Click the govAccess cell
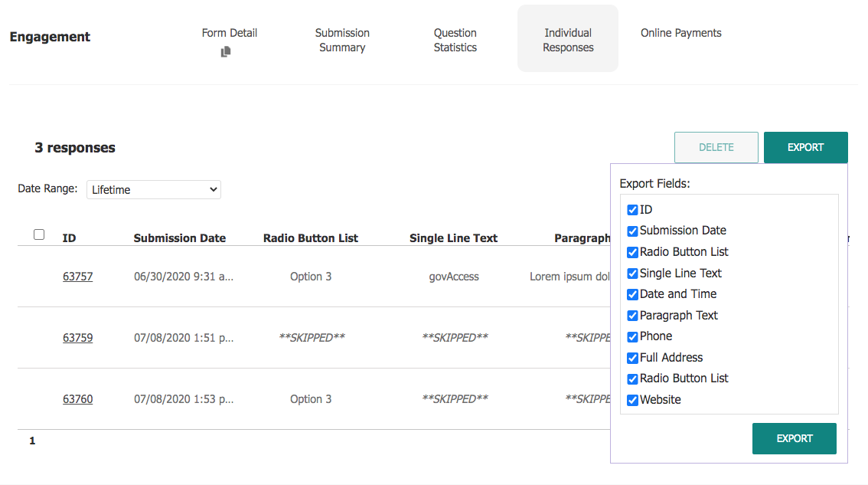 click(x=454, y=277)
